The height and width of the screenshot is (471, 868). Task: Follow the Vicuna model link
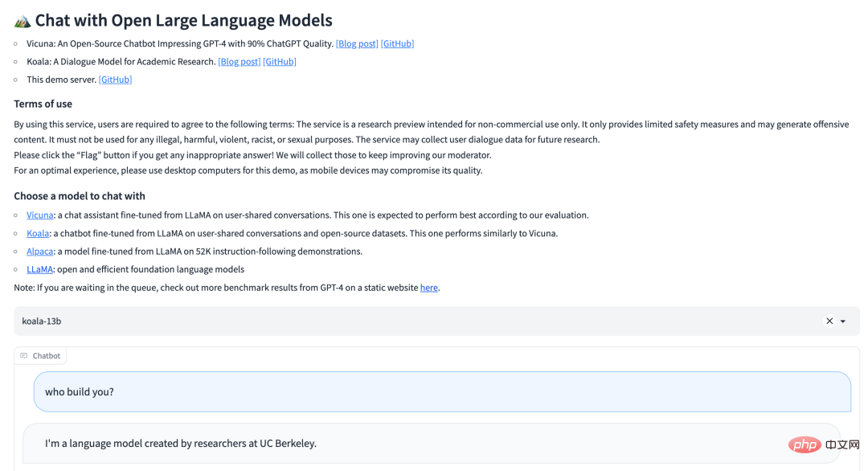40,215
